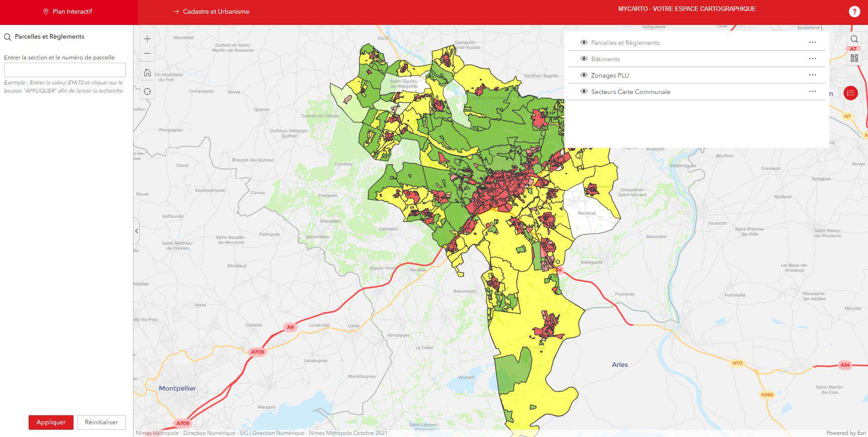The width and height of the screenshot is (868, 437).
Task: Open the Cadastre et Urbanisme tab
Action: tap(212, 12)
